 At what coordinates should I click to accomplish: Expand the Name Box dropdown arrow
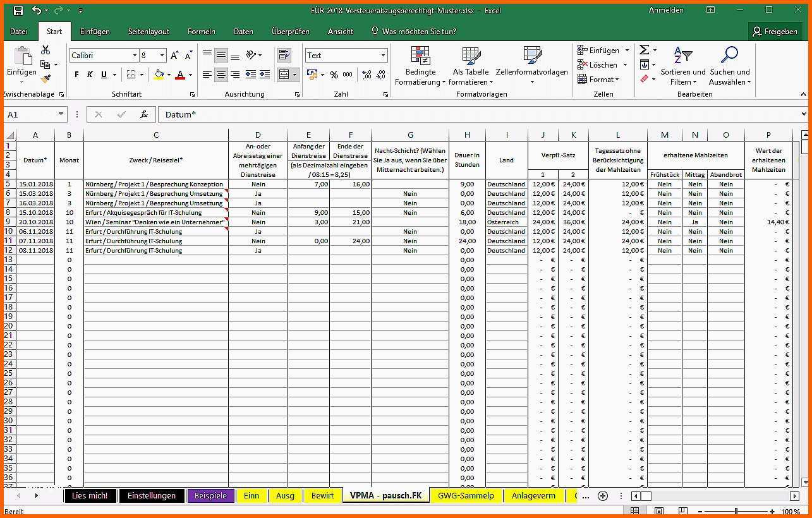[61, 114]
